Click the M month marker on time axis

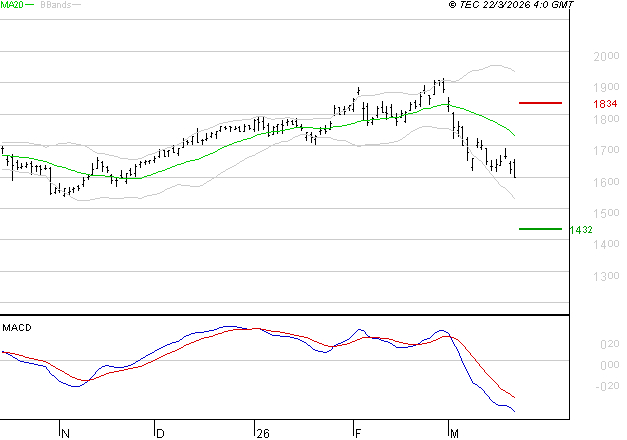click(454, 434)
